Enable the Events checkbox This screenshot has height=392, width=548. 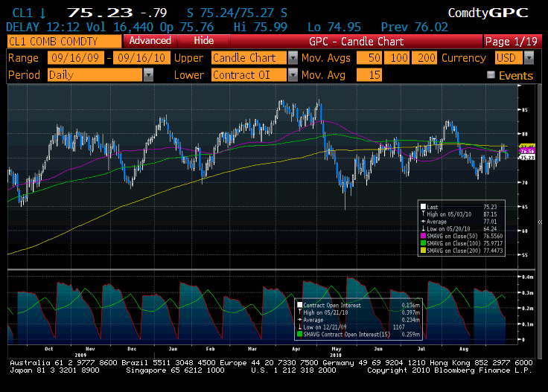tap(491, 75)
